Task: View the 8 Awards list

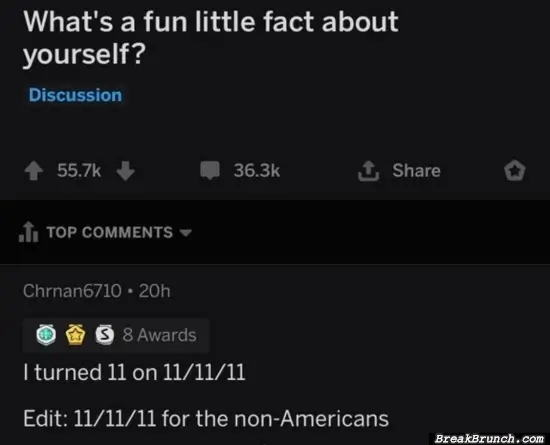Action: coord(160,335)
